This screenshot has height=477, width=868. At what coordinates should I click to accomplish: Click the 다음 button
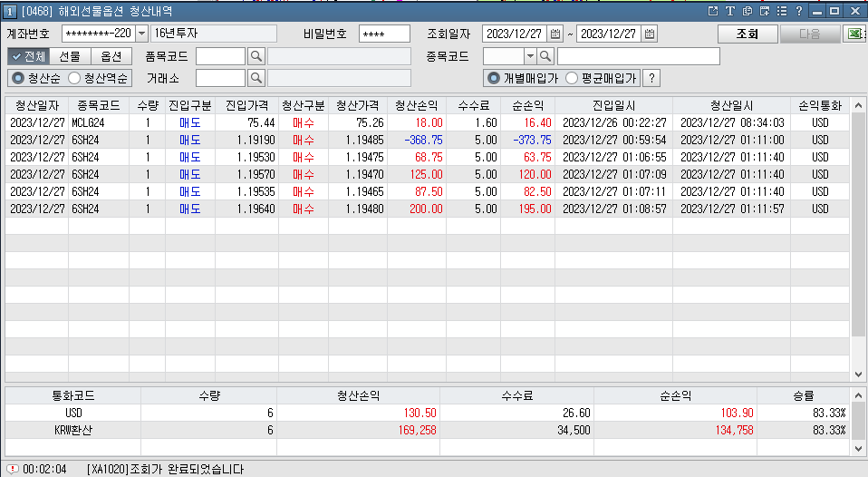(809, 34)
